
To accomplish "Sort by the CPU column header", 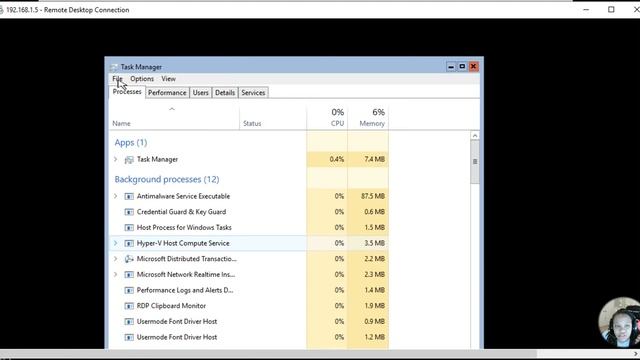I will coord(337,123).
